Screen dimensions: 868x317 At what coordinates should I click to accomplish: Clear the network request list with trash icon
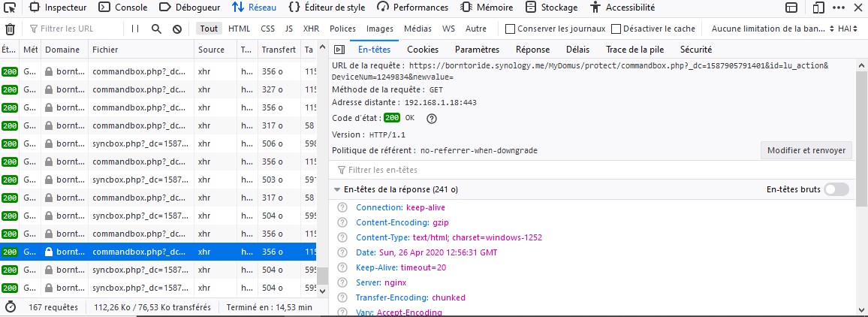coord(10,29)
